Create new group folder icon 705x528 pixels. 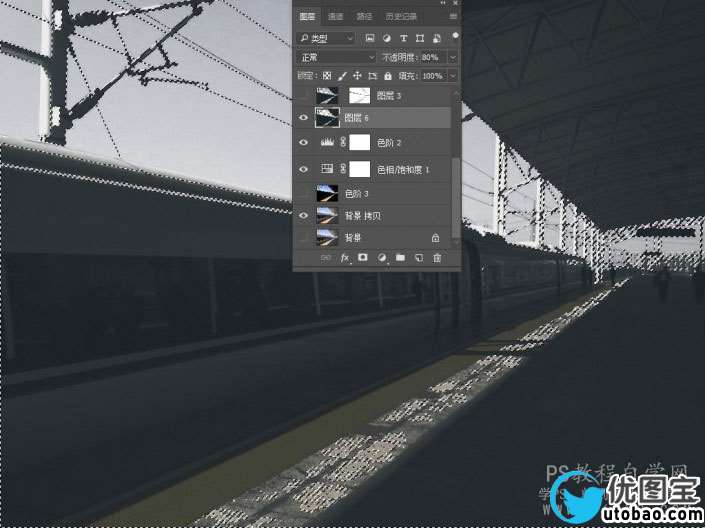(x=400, y=258)
